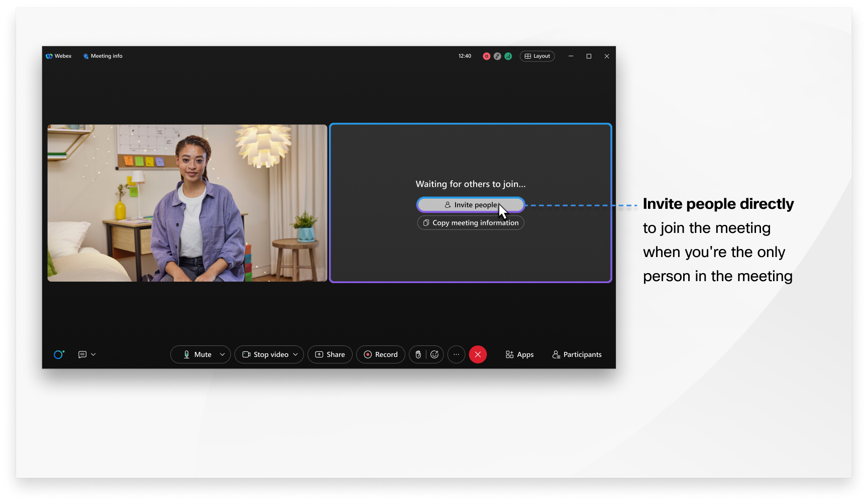Click the Invite people button
Screen dimensions: 868x502
click(471, 205)
